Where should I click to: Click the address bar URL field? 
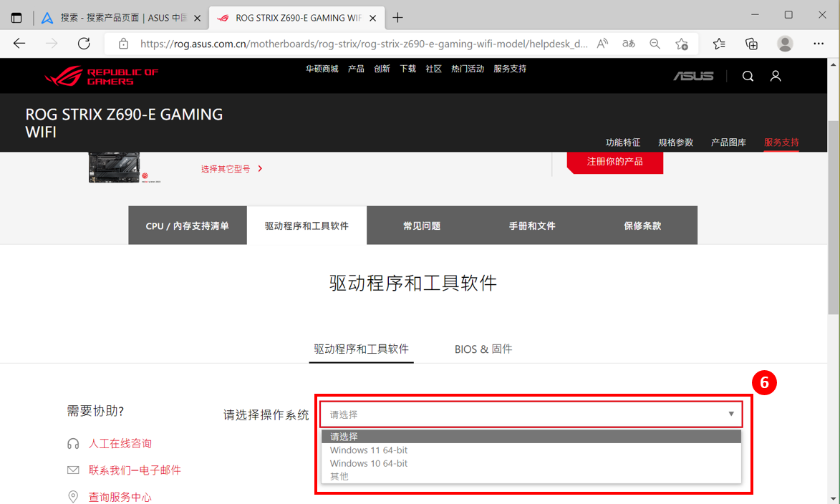pos(363,44)
